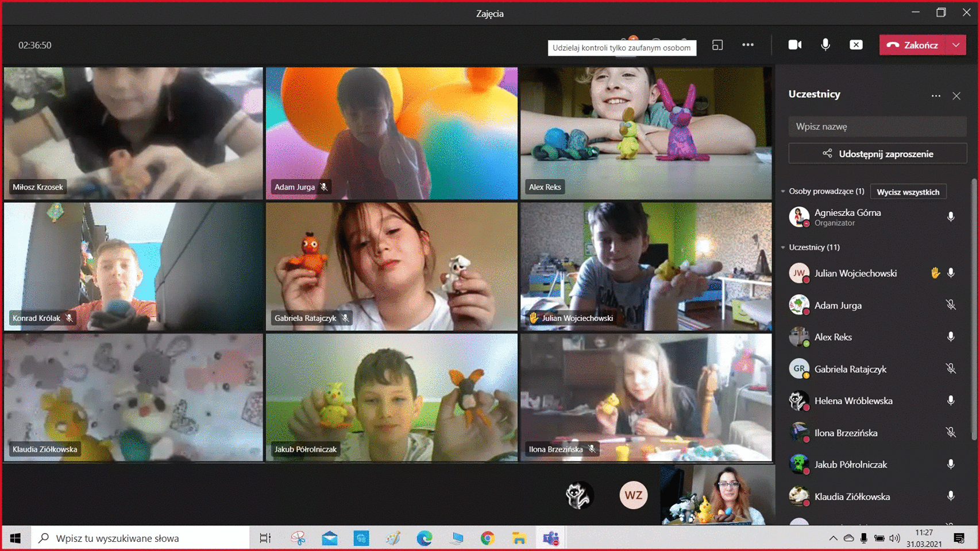Screen dimensions: 980x551
Task: Click Adam Jurga's muted microphone icon
Action: [951, 305]
